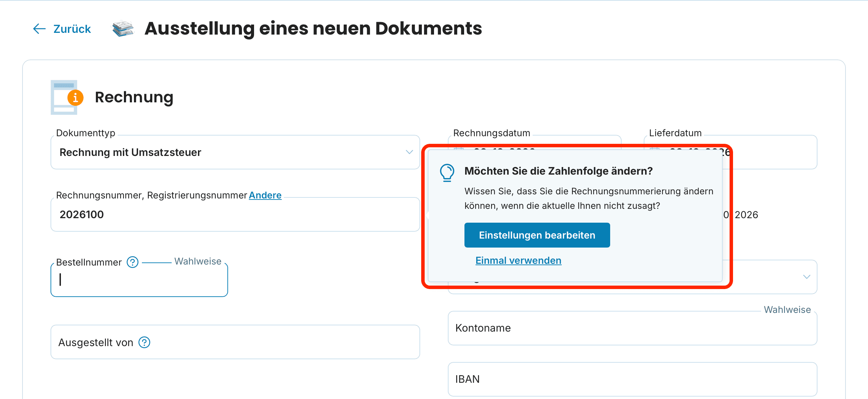The height and width of the screenshot is (399, 868).
Task: Focus the Bestellnummer input field
Action: pyautogui.click(x=139, y=280)
